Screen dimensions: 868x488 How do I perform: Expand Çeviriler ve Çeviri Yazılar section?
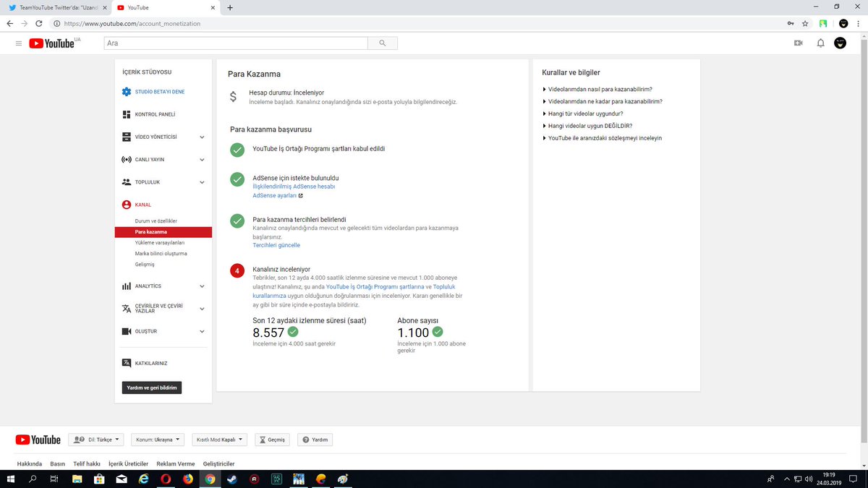[x=202, y=309]
